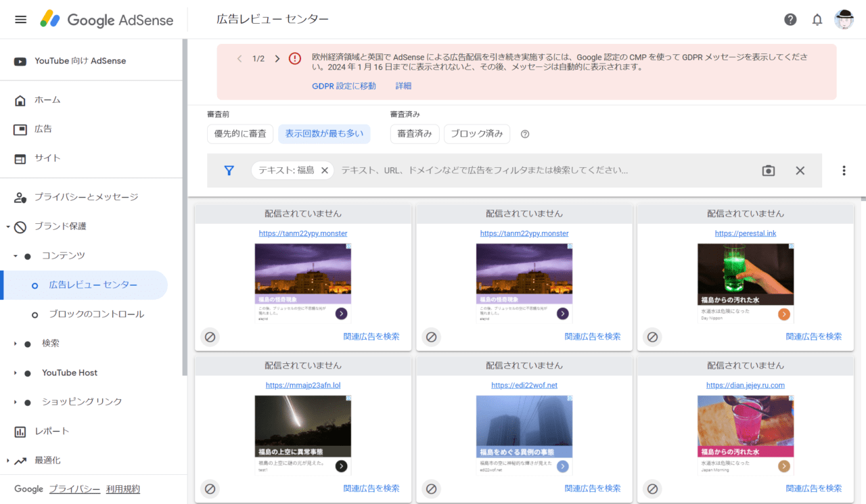866x504 pixels.
Task: Click the account profile avatar
Action: (844, 20)
